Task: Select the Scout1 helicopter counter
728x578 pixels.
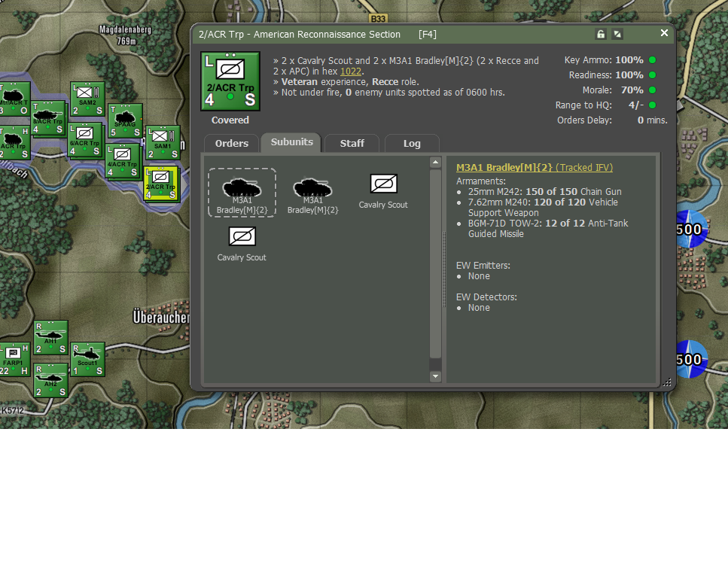Action: coord(88,359)
